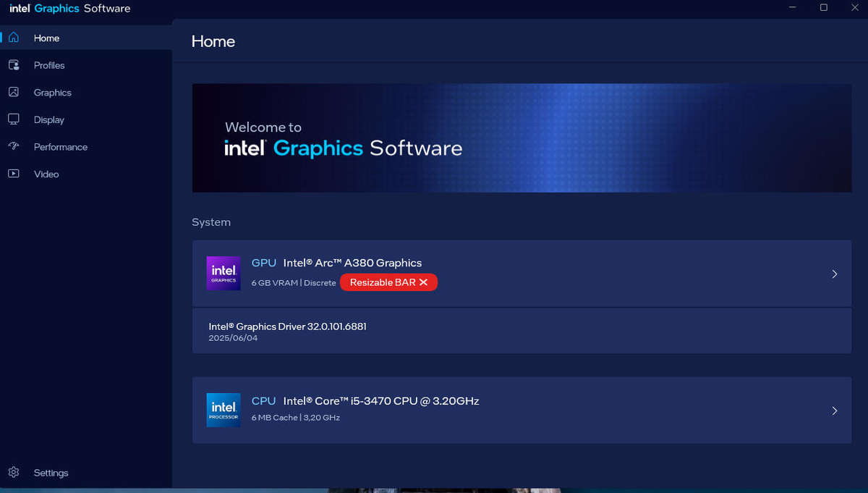
Task: Click the Profiles sidebar icon
Action: point(14,65)
